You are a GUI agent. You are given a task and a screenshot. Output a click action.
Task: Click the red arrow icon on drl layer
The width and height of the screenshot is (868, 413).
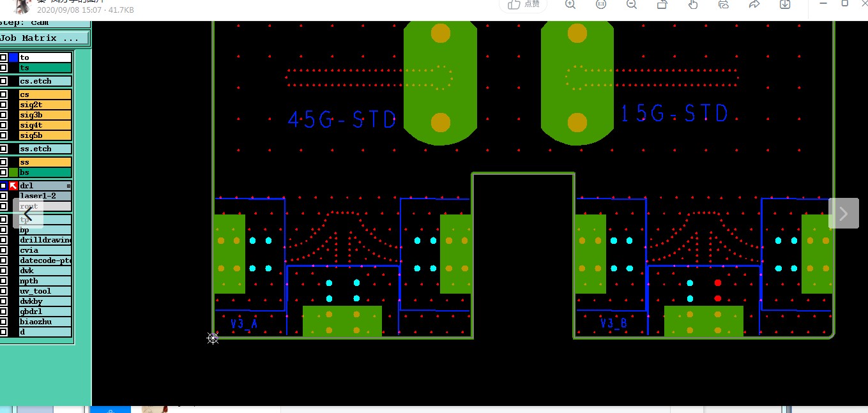pyautogui.click(x=13, y=186)
